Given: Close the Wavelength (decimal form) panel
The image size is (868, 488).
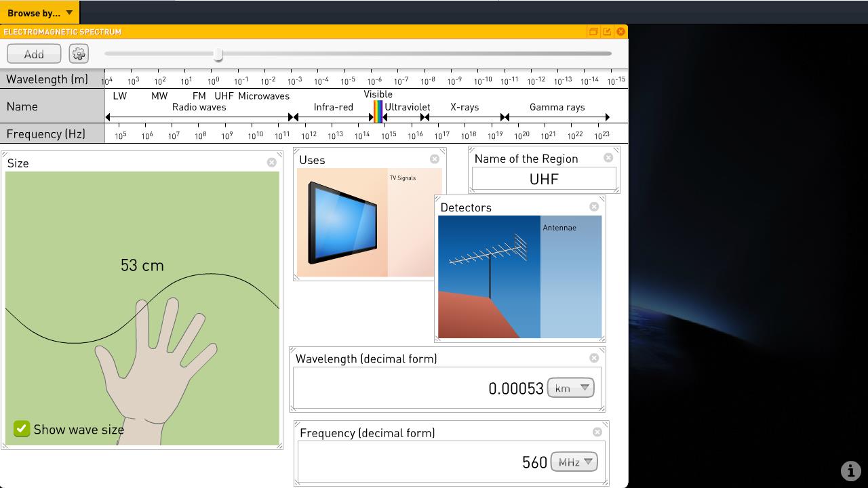Looking at the screenshot, I should 594,357.
